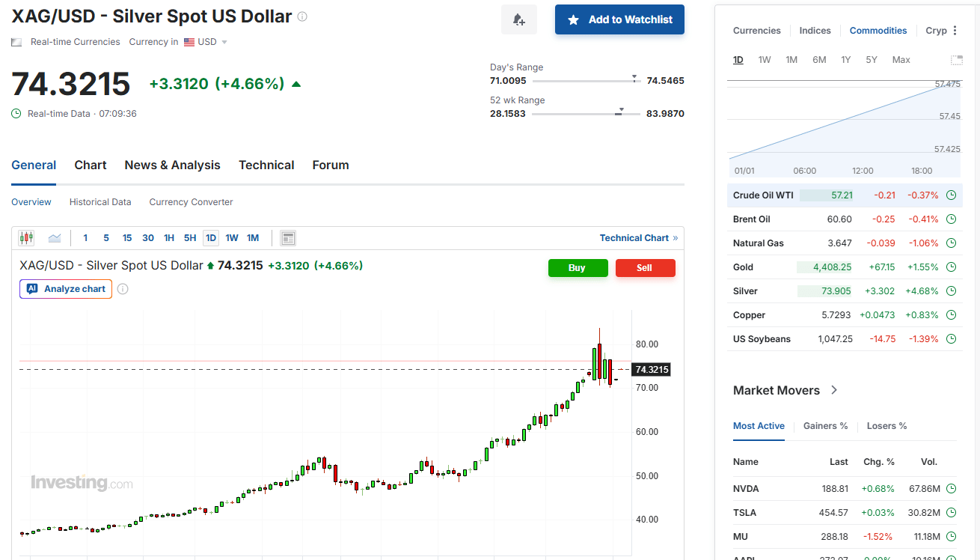Screen dimensions: 980x560
Task: Select Max range in sidebar mini chart
Action: (x=901, y=60)
